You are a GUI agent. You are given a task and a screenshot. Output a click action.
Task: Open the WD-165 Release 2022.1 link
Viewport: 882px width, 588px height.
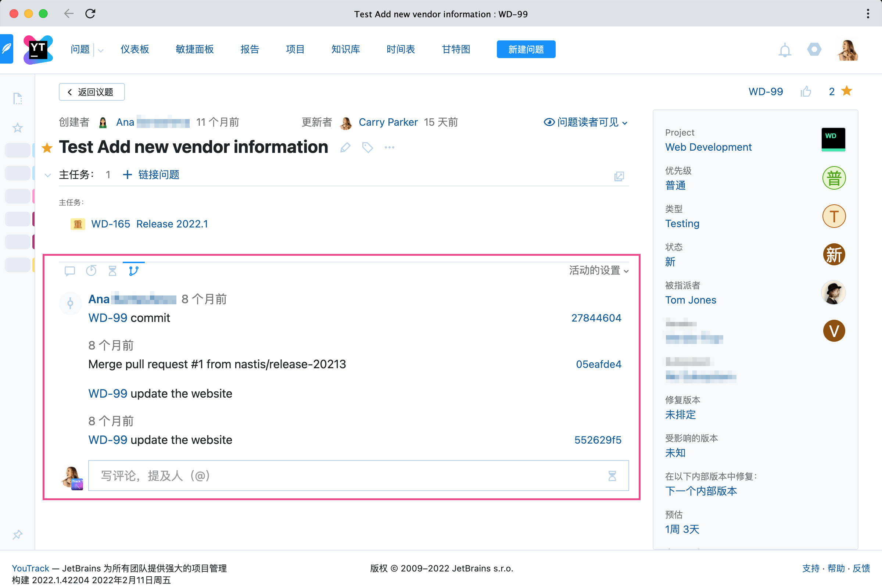(149, 224)
